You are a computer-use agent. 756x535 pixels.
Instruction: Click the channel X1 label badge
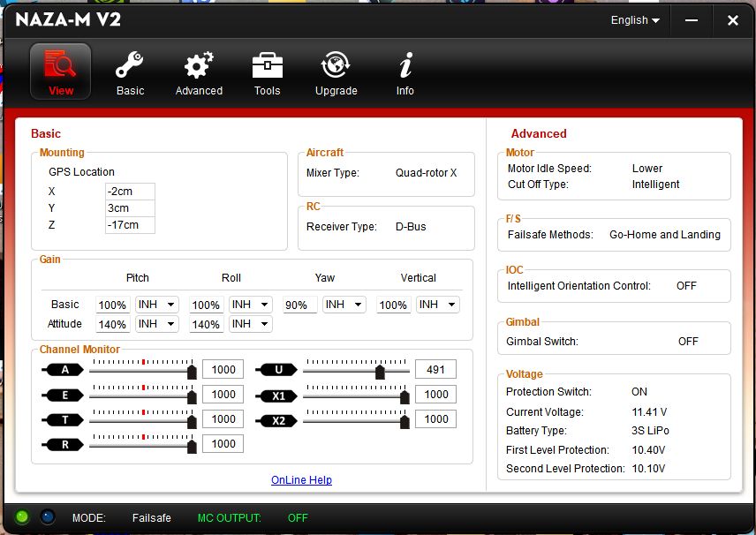click(x=276, y=396)
